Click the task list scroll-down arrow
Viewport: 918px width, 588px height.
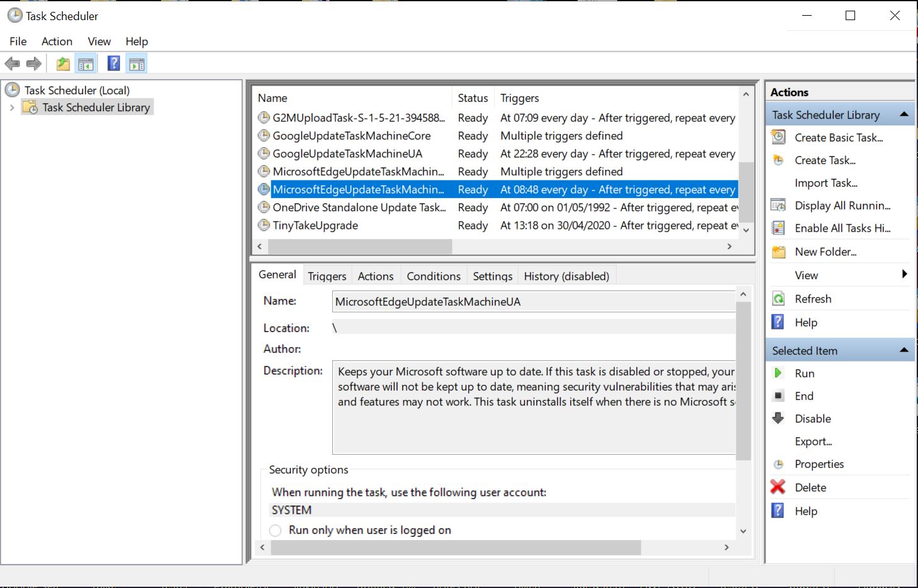click(746, 230)
